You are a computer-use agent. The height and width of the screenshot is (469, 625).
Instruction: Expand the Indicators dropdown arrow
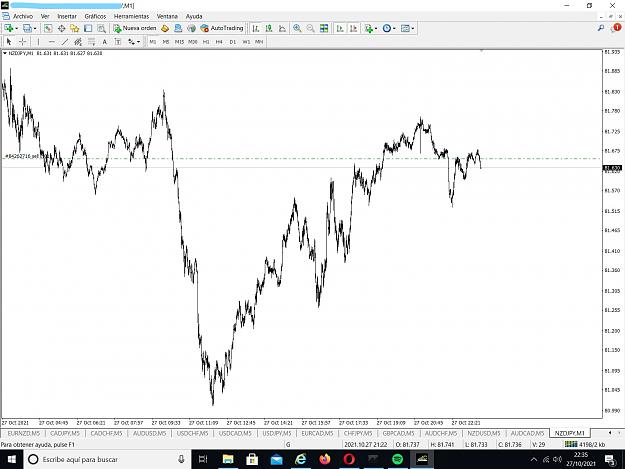click(x=376, y=29)
